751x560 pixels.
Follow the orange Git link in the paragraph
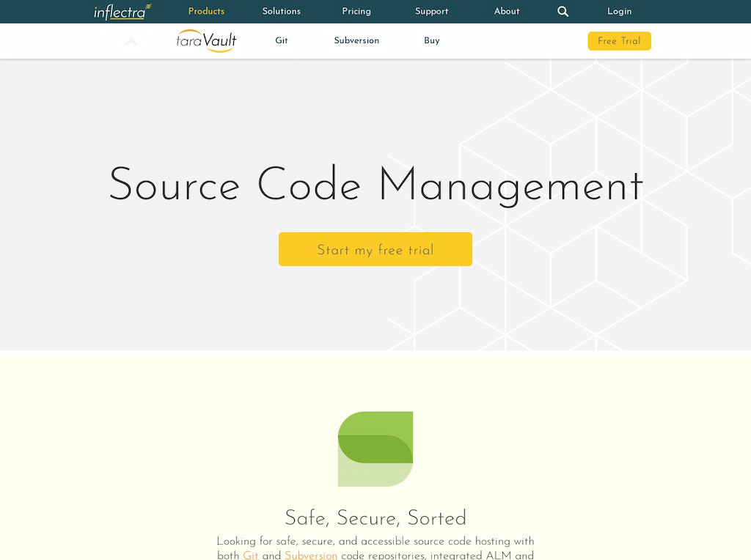[x=251, y=555]
